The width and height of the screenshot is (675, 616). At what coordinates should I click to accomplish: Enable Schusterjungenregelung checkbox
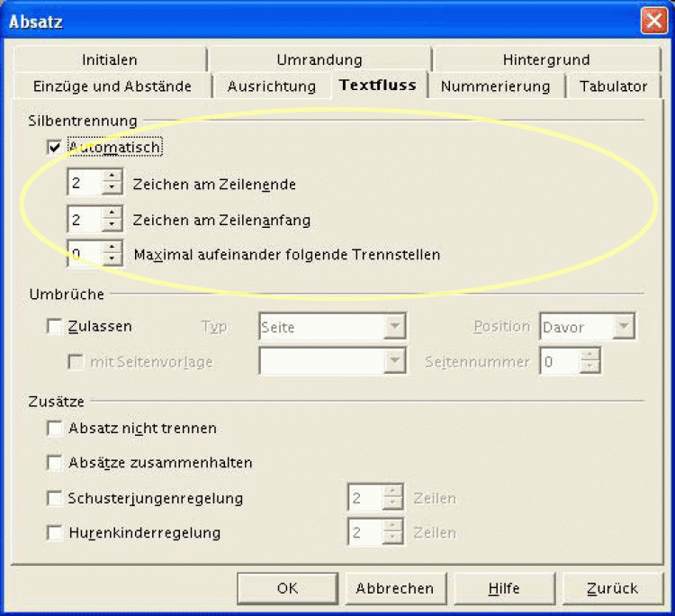click(54, 498)
